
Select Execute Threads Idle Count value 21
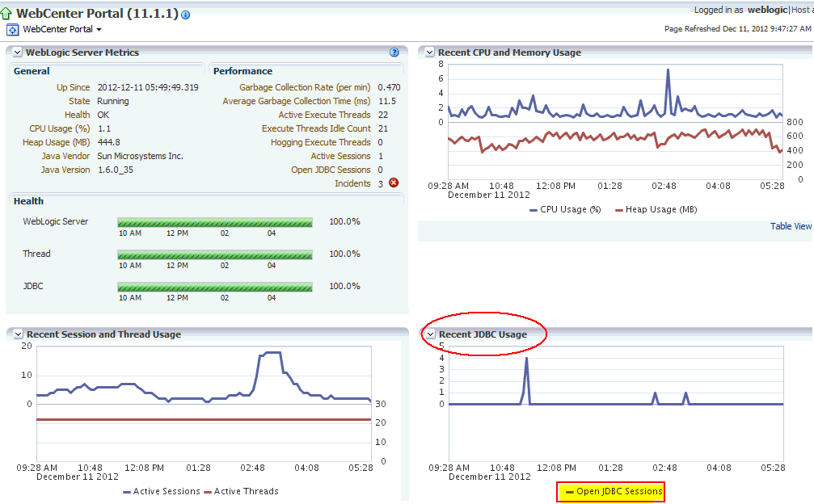click(383, 128)
